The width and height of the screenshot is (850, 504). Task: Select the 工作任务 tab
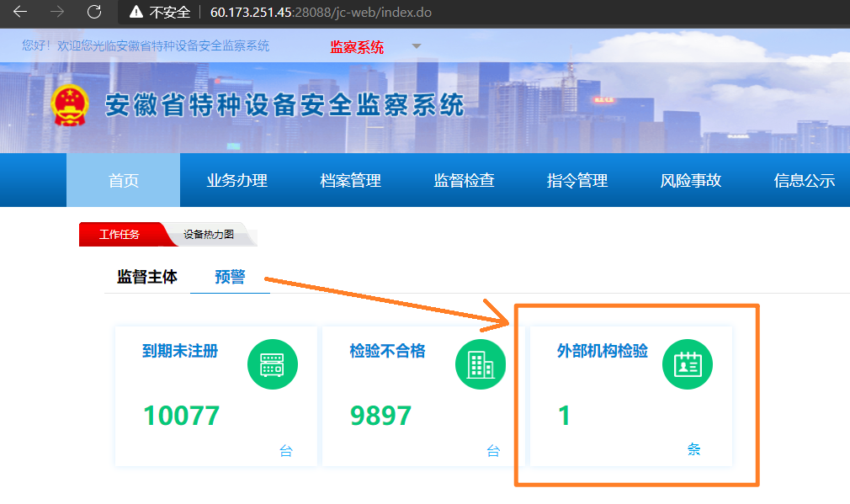coord(120,234)
